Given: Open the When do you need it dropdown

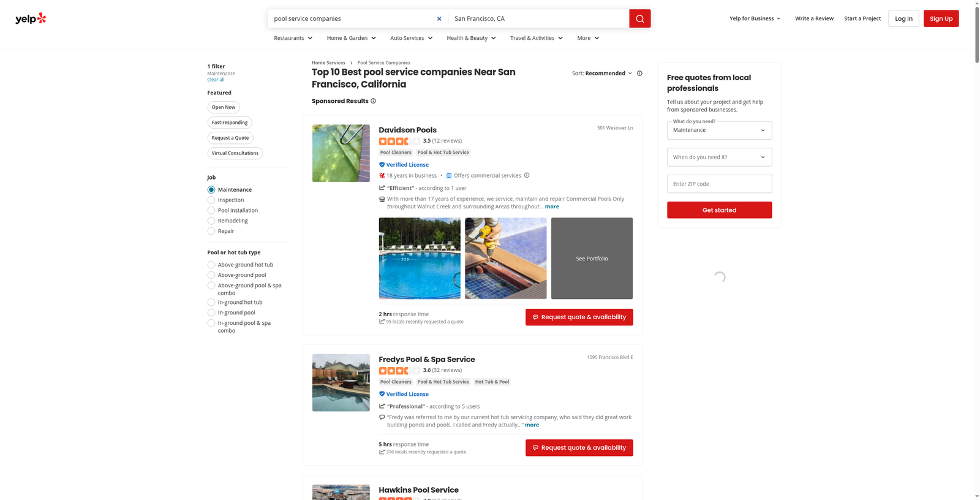Looking at the screenshot, I should click(x=719, y=157).
